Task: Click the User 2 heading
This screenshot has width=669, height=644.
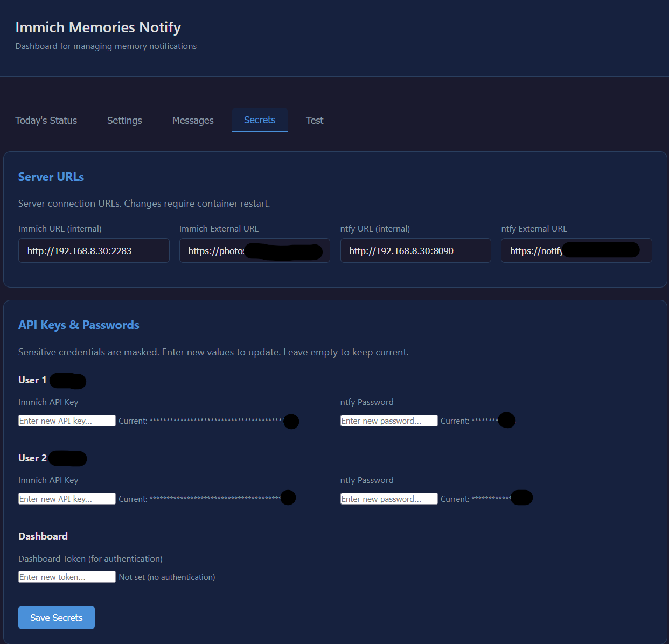Action: coord(32,458)
